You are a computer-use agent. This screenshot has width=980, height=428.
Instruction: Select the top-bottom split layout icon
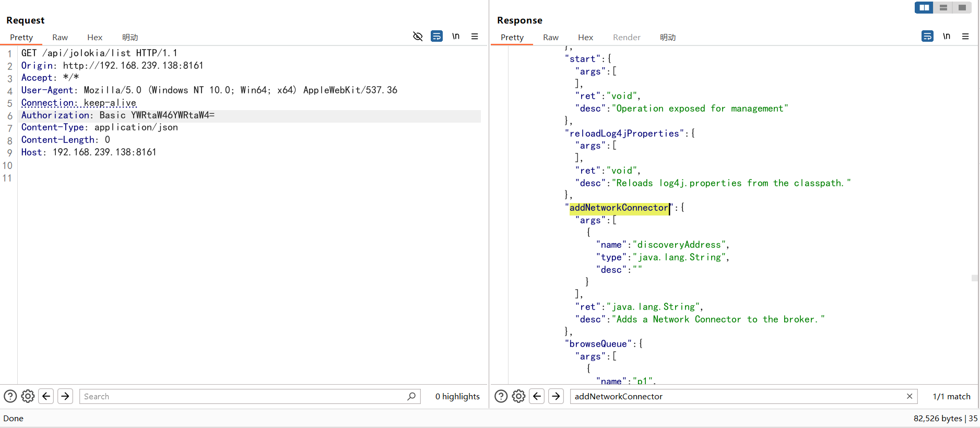click(x=943, y=7)
